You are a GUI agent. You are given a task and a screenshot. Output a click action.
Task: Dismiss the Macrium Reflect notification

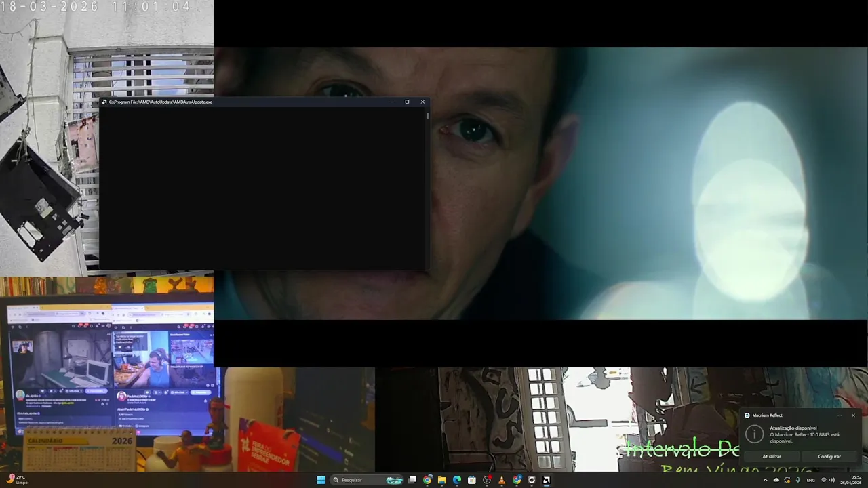pos(853,415)
